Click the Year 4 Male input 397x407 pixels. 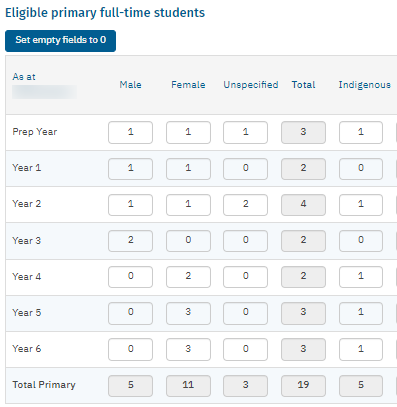(x=130, y=277)
